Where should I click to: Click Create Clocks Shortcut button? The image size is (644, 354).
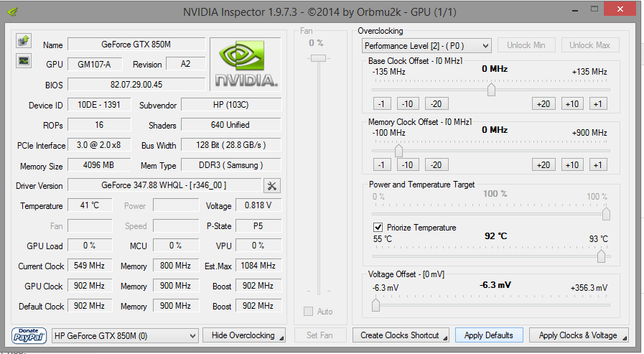click(401, 335)
